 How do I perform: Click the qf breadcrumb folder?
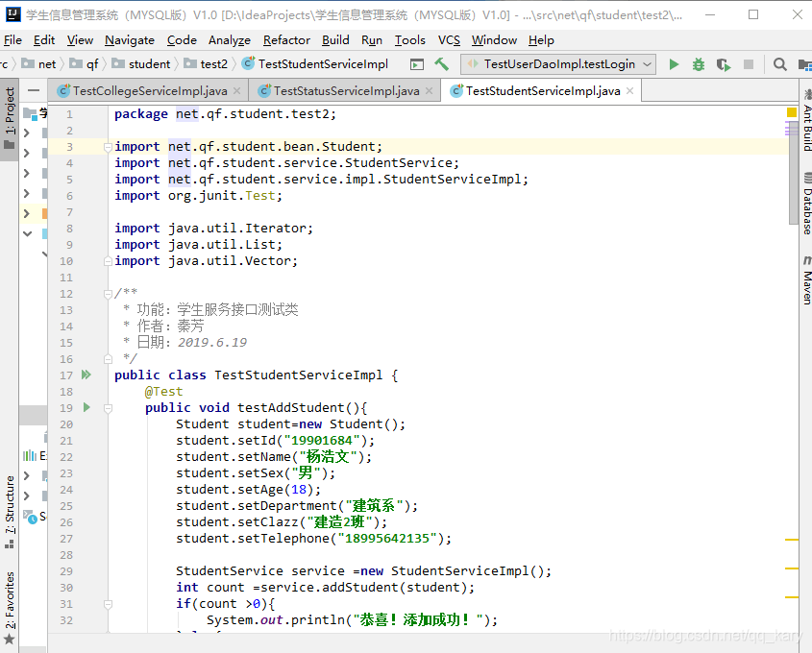pyautogui.click(x=85, y=64)
